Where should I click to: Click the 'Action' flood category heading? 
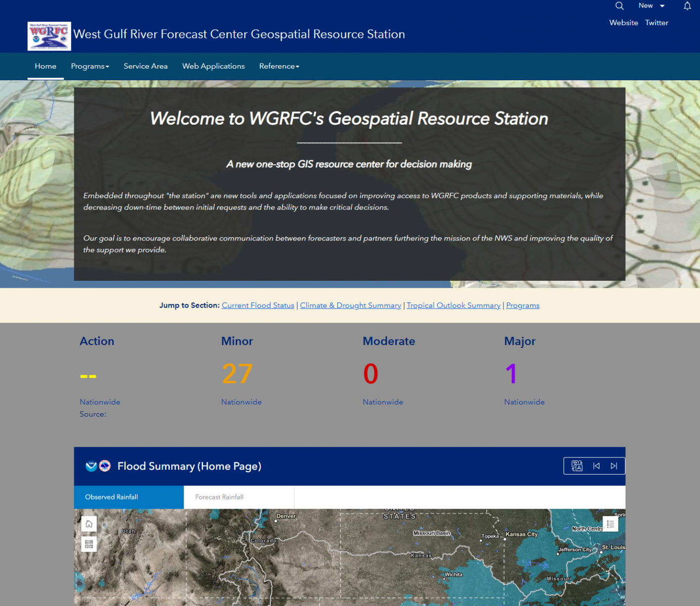click(x=97, y=341)
